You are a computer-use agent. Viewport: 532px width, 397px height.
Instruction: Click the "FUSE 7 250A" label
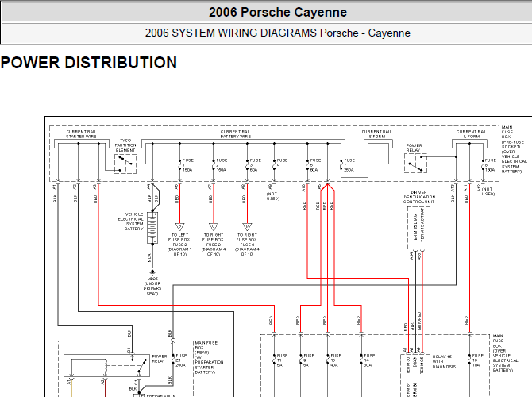(x=349, y=165)
